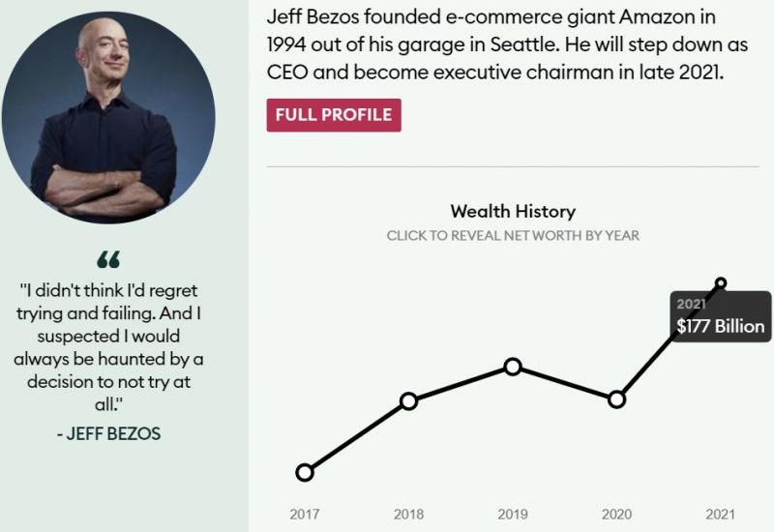Select the 2020 data point on the chart
This screenshot has height=532, width=774.
(616, 399)
